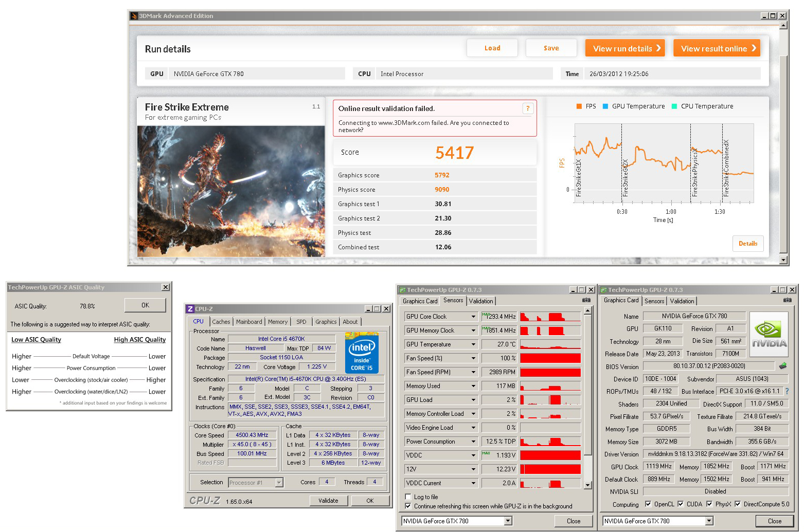
Task: Open the Fan Speed (RPM) sensor dropdown
Action: (x=473, y=372)
